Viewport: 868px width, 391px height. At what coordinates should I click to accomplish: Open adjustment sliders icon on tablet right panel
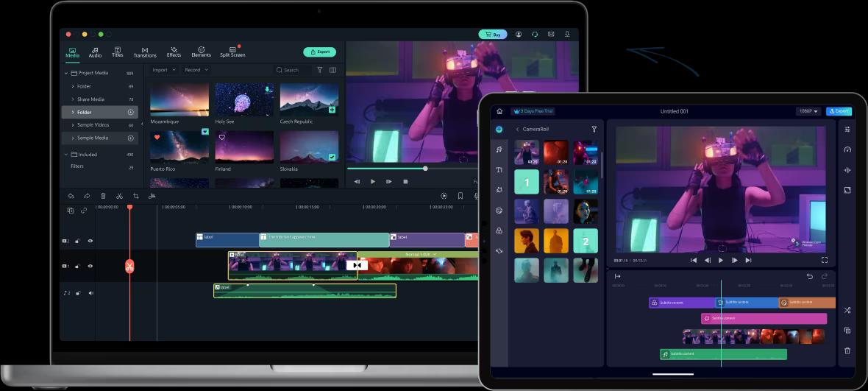point(847,129)
